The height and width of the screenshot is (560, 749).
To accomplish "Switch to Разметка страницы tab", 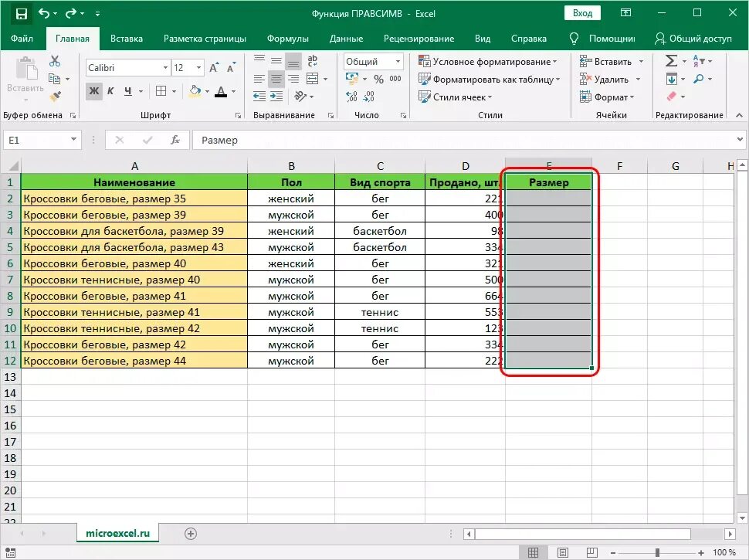I will (x=205, y=39).
